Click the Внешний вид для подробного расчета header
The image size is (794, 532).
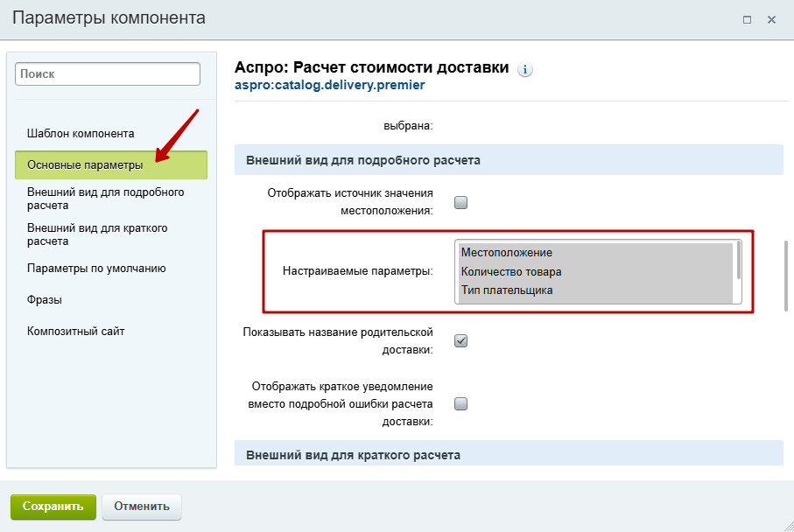click(509, 160)
